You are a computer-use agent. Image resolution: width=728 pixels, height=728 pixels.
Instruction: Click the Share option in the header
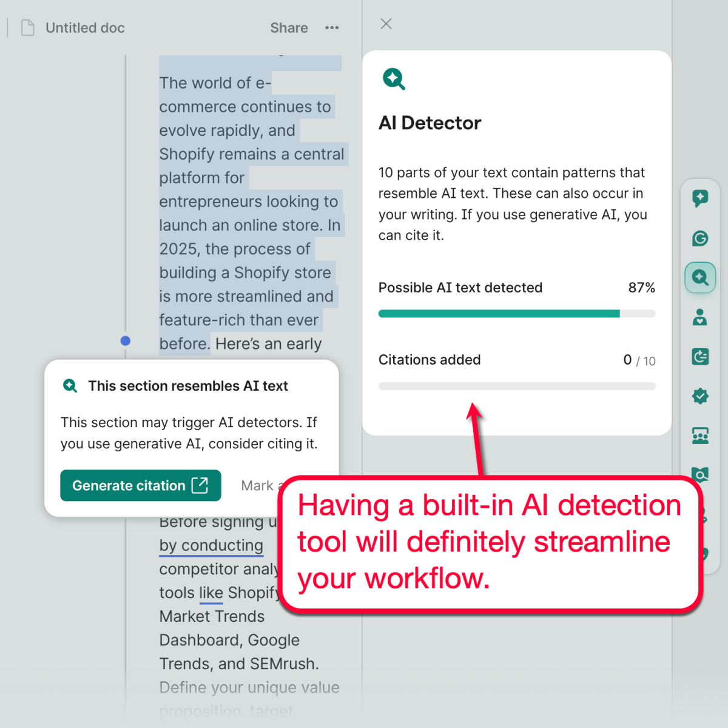[x=289, y=27]
